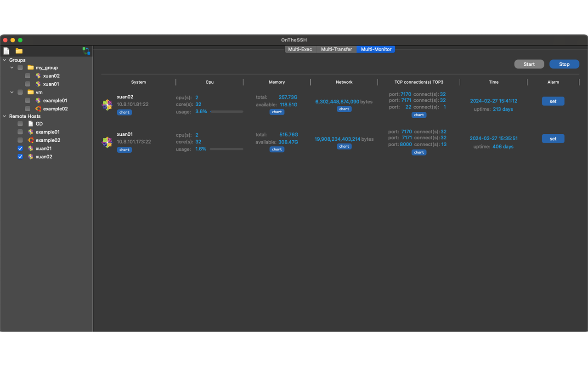Collapse the Remote Hosts section

tap(5, 116)
